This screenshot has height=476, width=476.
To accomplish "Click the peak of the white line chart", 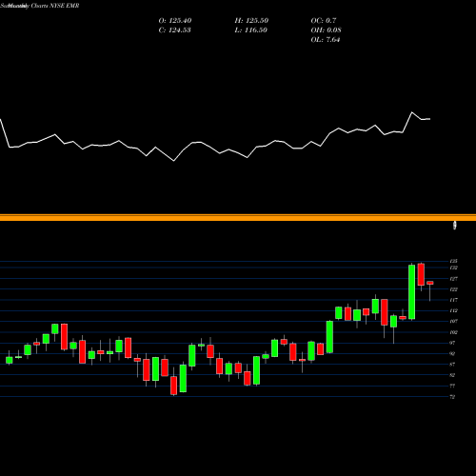I will tap(412, 112).
